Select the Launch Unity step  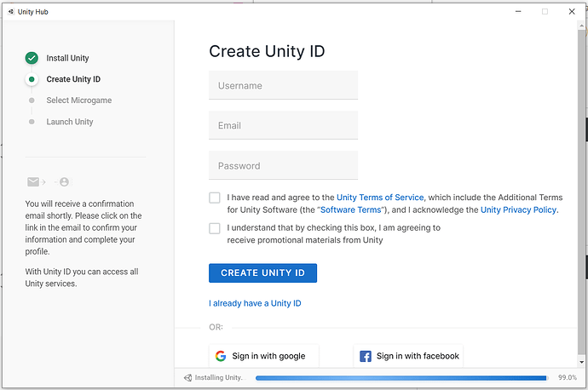pos(70,122)
